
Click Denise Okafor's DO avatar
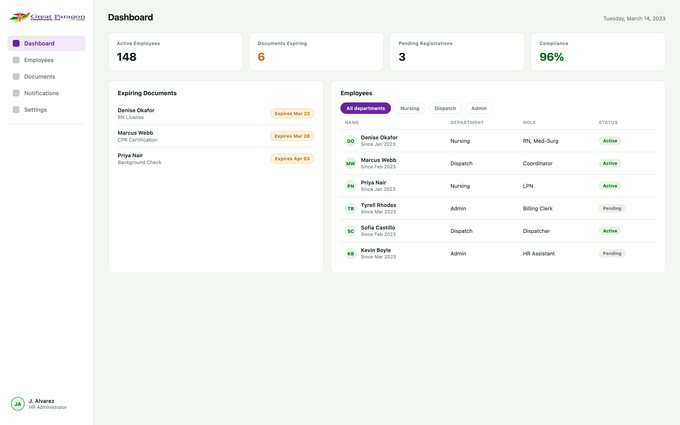click(350, 141)
